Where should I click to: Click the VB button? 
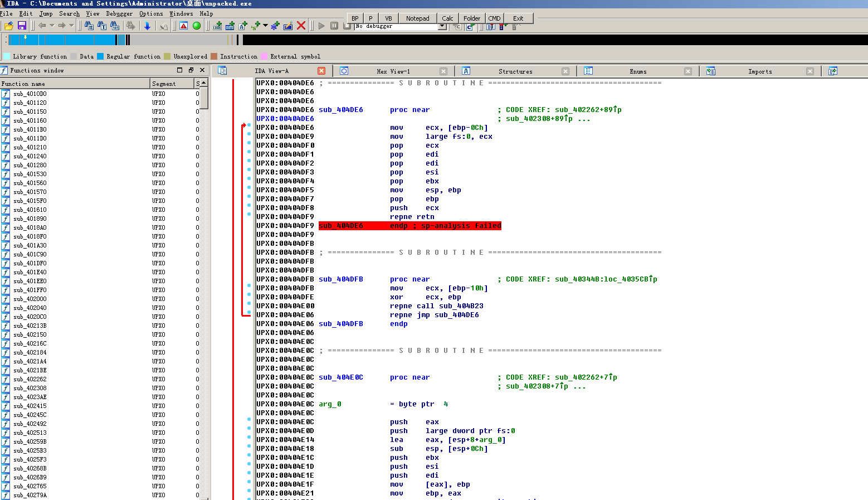click(388, 18)
